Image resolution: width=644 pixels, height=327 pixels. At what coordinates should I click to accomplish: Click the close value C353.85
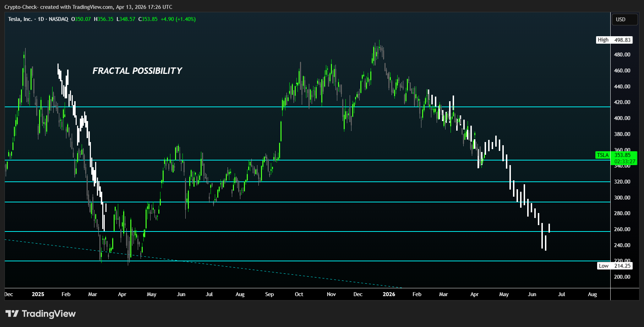tap(148, 19)
